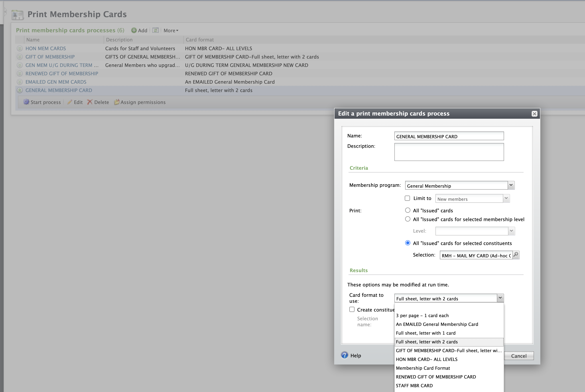Click the Edit pencil icon
Screen dimensions: 585x392
pyautogui.click(x=70, y=102)
